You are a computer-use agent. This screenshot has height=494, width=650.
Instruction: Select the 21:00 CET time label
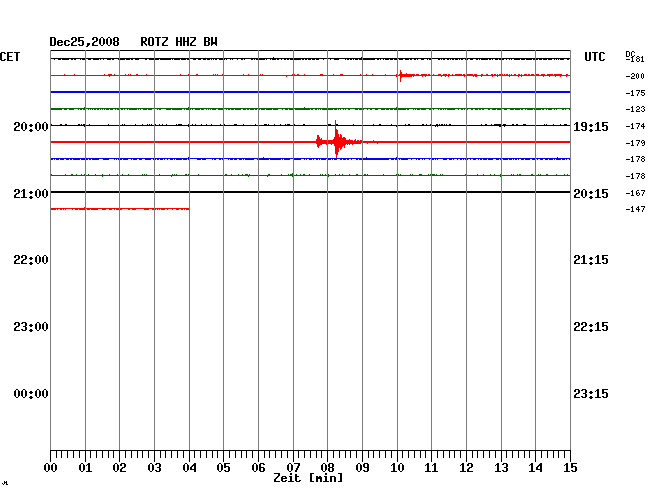pos(31,194)
